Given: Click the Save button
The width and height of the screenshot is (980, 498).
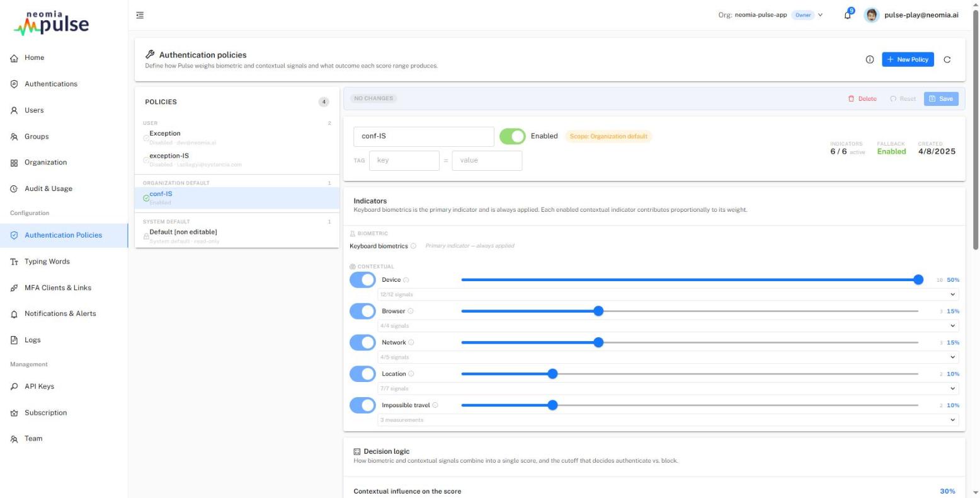Looking at the screenshot, I should click(941, 99).
